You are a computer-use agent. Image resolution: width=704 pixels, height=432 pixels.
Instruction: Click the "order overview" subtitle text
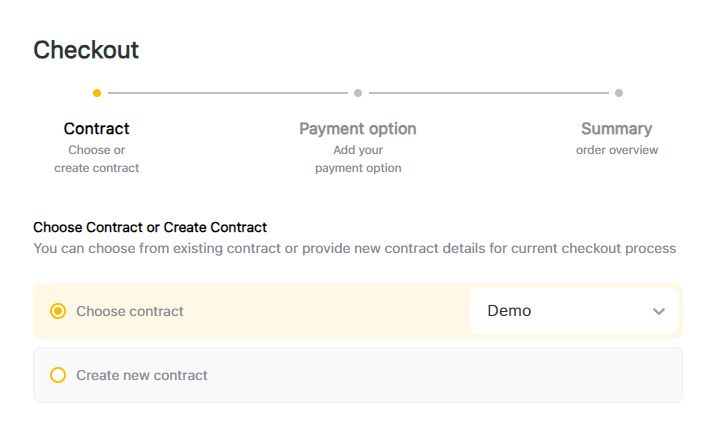[x=617, y=150]
